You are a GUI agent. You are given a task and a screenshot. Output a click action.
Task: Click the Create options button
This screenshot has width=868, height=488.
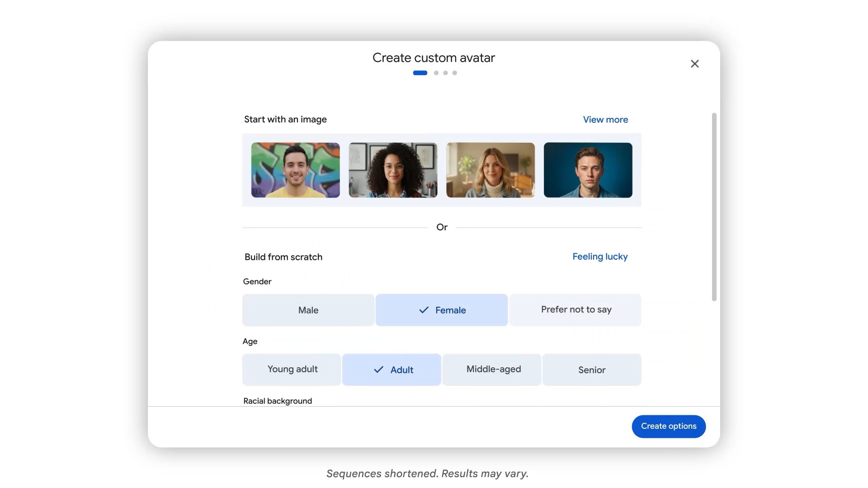669,426
